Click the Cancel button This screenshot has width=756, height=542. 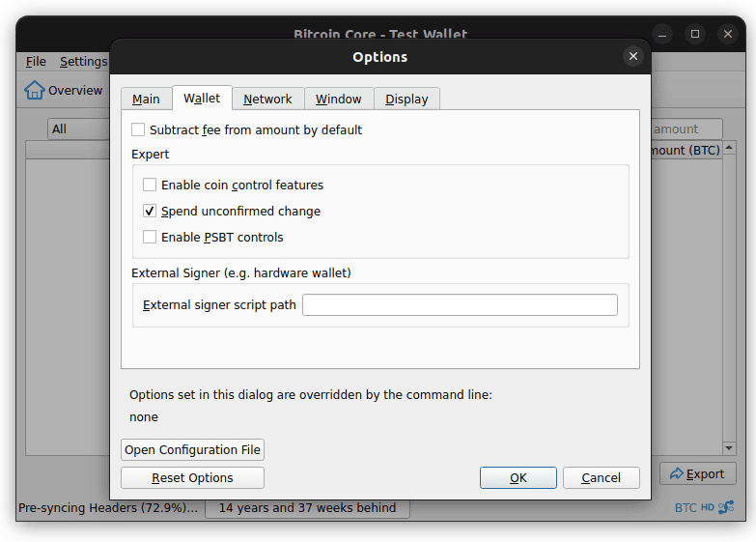(x=602, y=478)
